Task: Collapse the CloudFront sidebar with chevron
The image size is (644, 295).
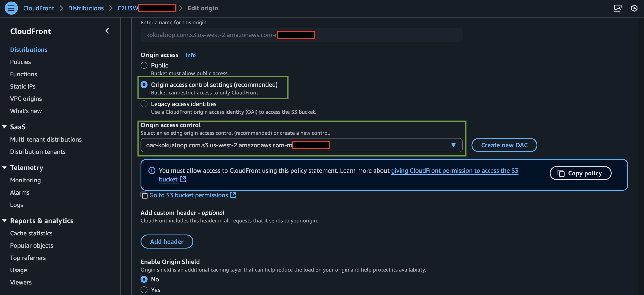Action: click(x=107, y=31)
